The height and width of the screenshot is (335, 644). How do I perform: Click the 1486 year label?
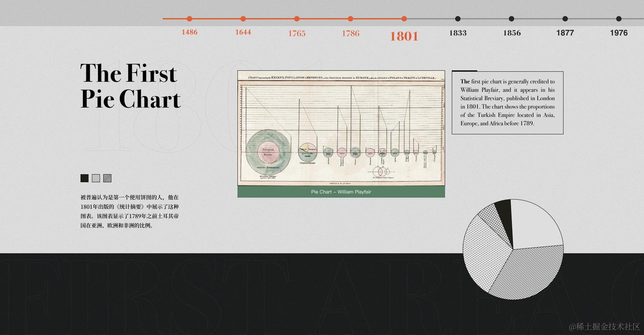point(190,32)
